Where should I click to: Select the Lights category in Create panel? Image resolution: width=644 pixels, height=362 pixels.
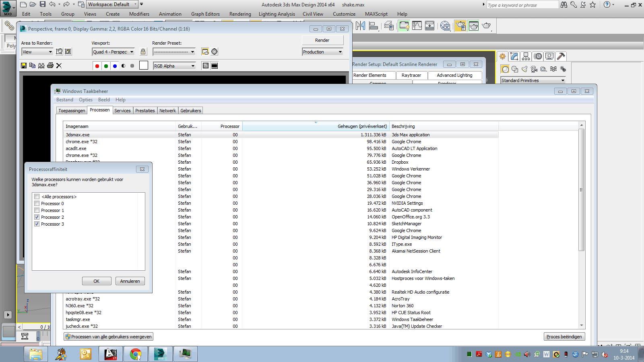pyautogui.click(x=524, y=69)
